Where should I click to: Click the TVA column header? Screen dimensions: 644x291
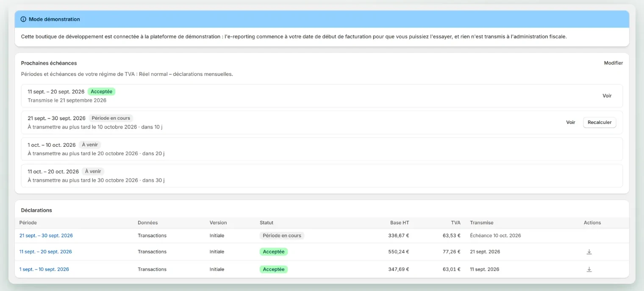tap(455, 222)
